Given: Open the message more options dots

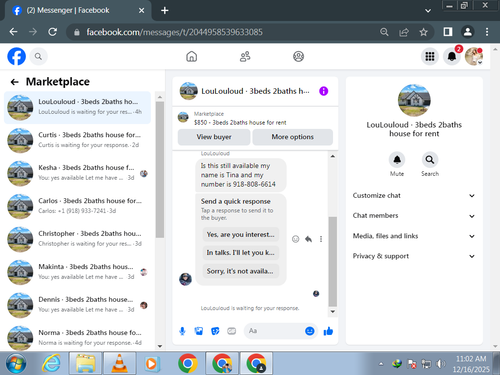Looking at the screenshot, I should [321, 239].
